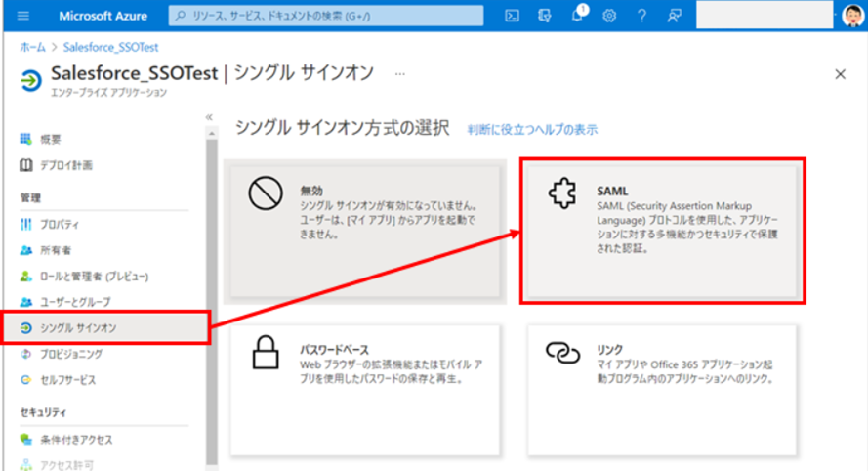868x471 pixels.
Task: Select the パスワードベース card
Action: point(365,391)
